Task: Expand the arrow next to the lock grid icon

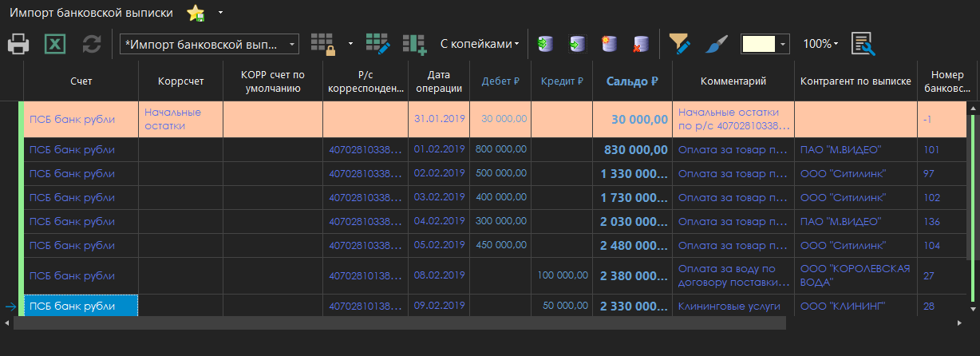Action: pyautogui.click(x=351, y=44)
